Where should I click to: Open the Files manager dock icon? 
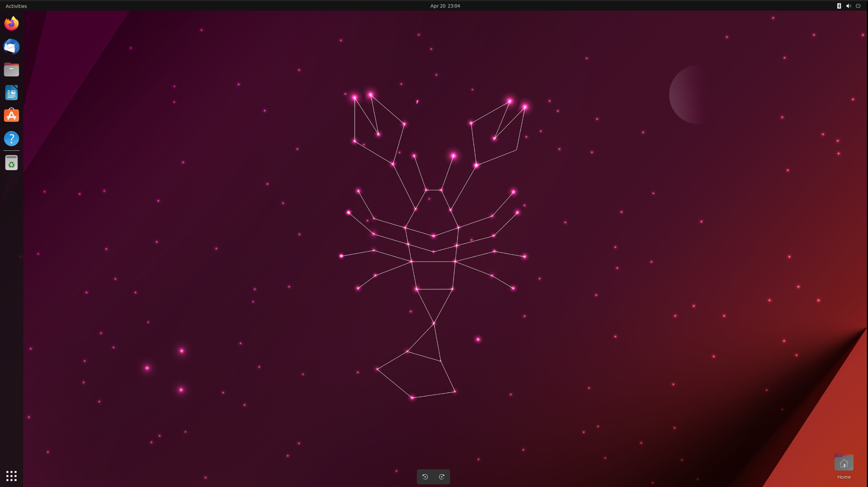(x=11, y=70)
